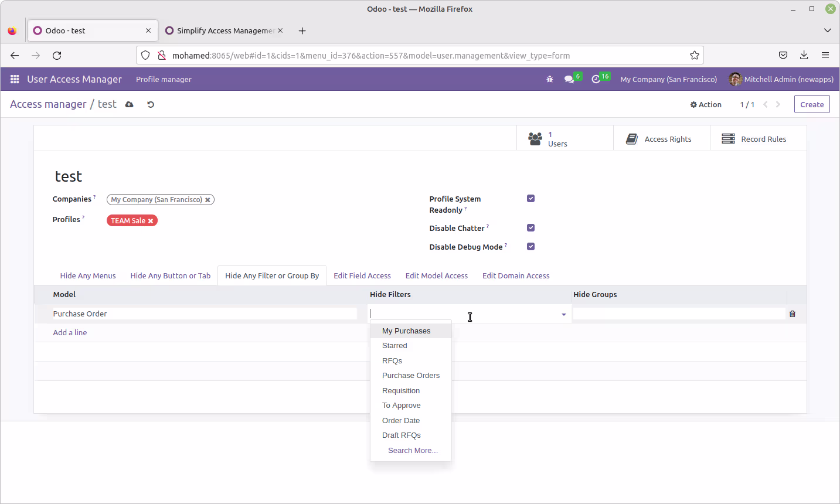Choose Purchase Orders filter option
The height and width of the screenshot is (504, 840).
pos(411,376)
